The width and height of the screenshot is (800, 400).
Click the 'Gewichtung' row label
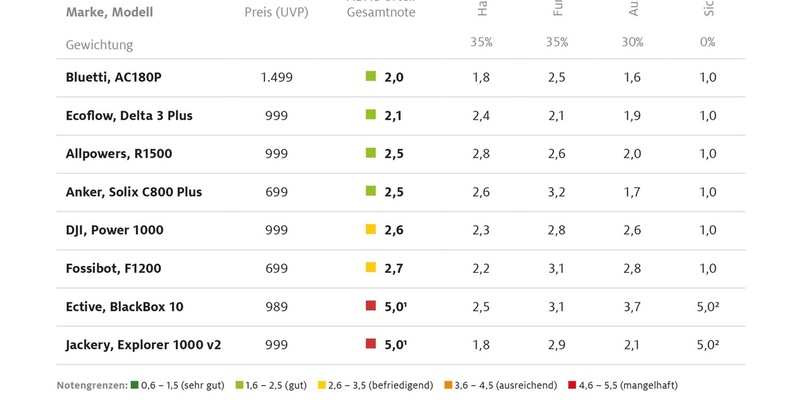click(x=99, y=45)
